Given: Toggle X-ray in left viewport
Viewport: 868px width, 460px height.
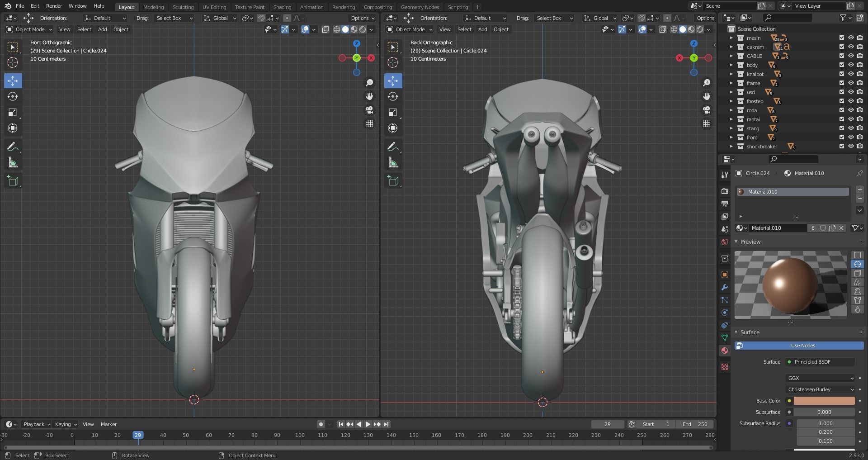Looking at the screenshot, I should (325, 29).
